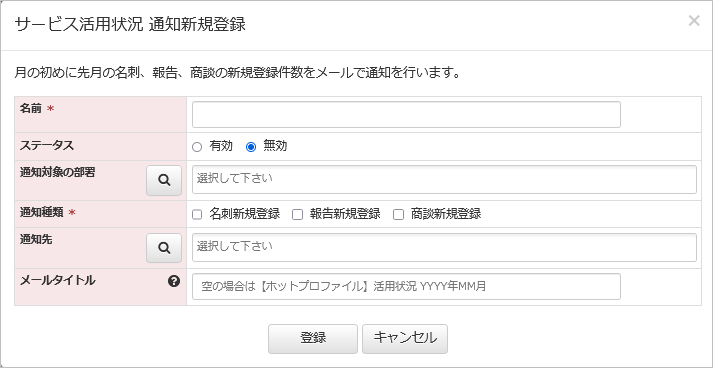Select the 無効 status radio button
713x368 pixels.
tap(251, 147)
